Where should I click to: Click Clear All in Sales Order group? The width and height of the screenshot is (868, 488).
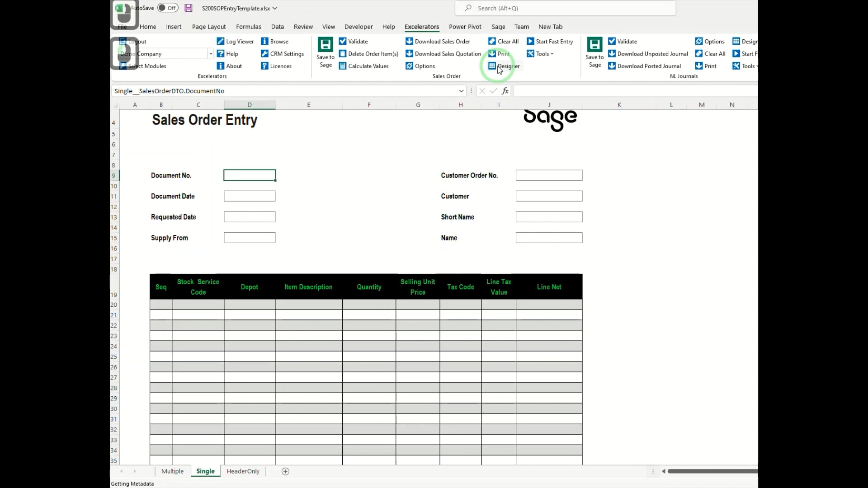point(503,41)
